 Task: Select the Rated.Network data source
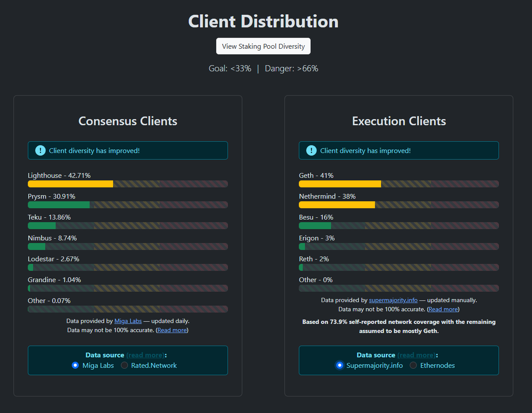125,366
